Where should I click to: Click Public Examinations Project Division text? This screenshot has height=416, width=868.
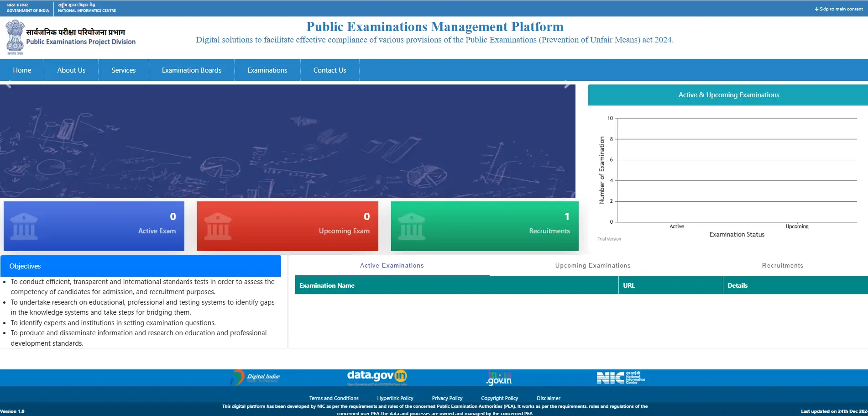(x=81, y=42)
